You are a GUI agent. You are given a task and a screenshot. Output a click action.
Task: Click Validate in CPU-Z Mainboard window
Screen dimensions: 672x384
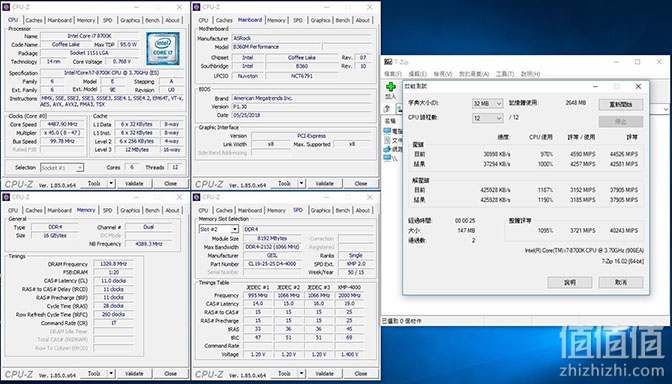tap(324, 183)
